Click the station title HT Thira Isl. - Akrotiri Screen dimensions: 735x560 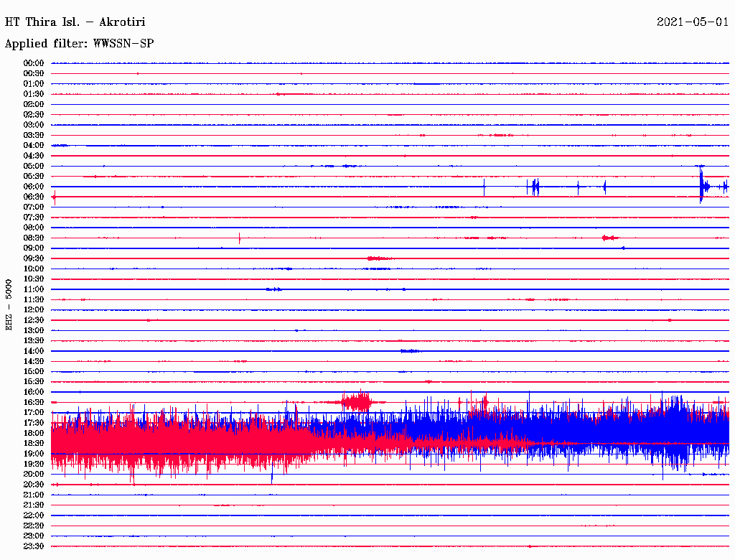75,22
